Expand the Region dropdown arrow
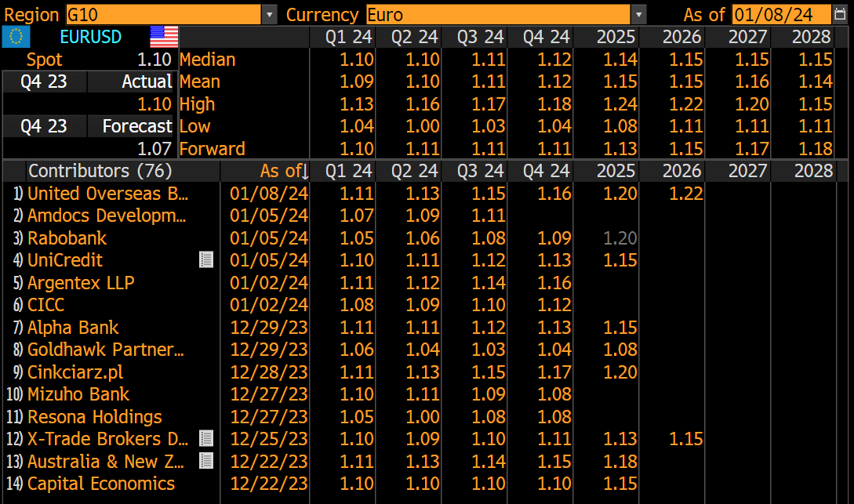This screenshot has height=504, width=854. pos(269,15)
